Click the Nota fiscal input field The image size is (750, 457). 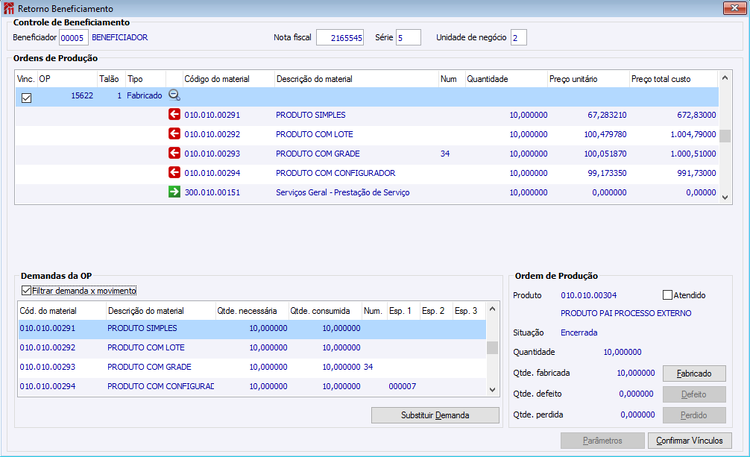[x=340, y=37]
